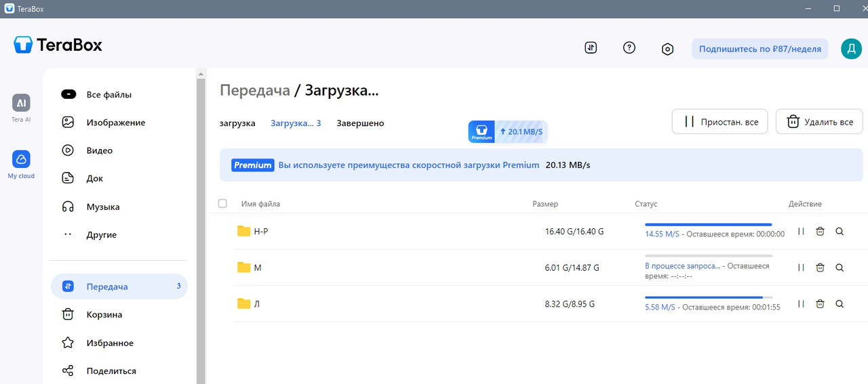Image resolution: width=868 pixels, height=384 pixels.
Task: Switch to the Завершено tab
Action: (360, 123)
